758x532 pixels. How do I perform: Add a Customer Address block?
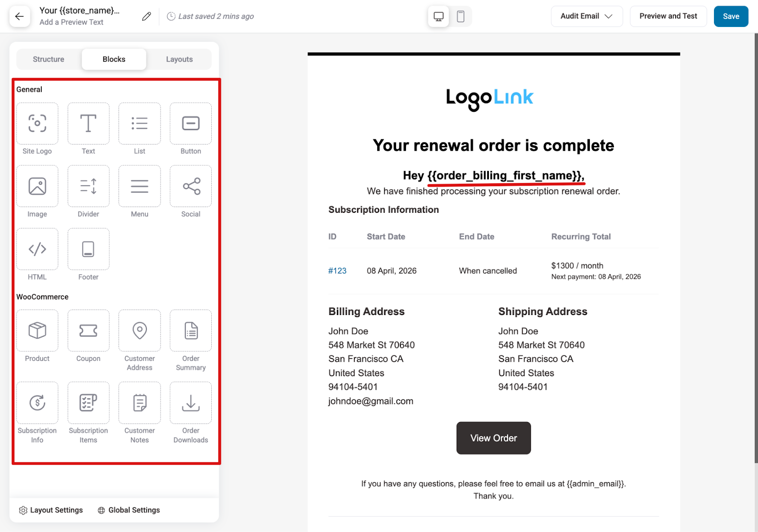(139, 330)
